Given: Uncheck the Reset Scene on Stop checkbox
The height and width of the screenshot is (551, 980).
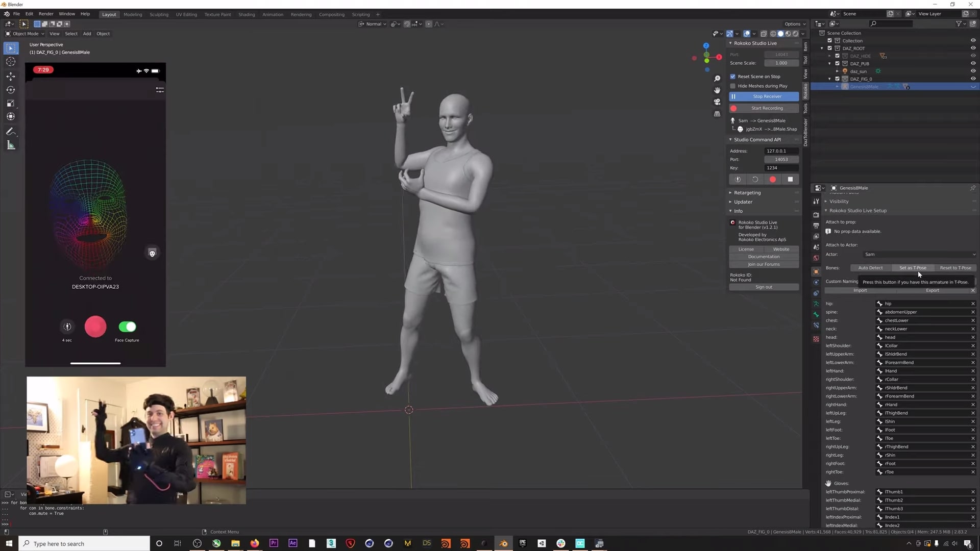Looking at the screenshot, I should coord(733,76).
